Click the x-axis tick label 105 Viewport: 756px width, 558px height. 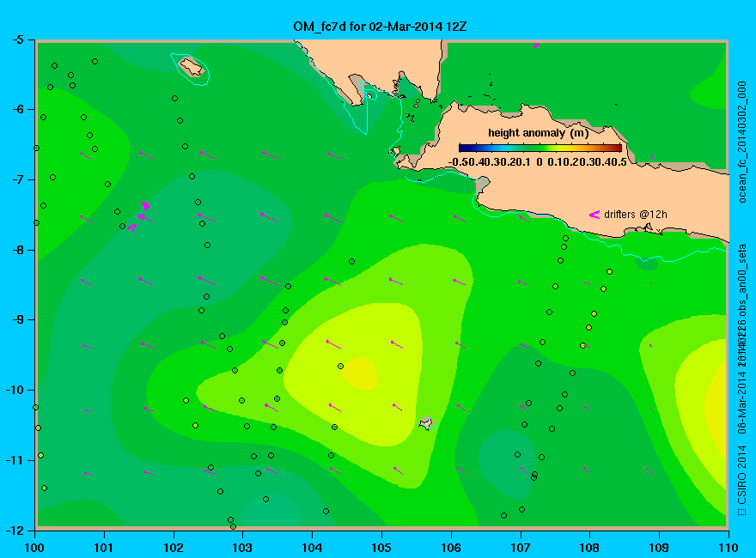(x=381, y=548)
